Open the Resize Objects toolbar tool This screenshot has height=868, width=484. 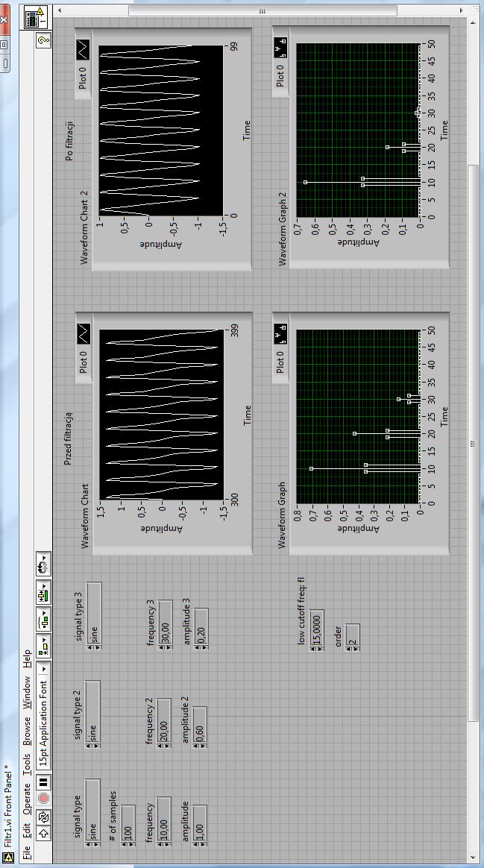pos(44,593)
